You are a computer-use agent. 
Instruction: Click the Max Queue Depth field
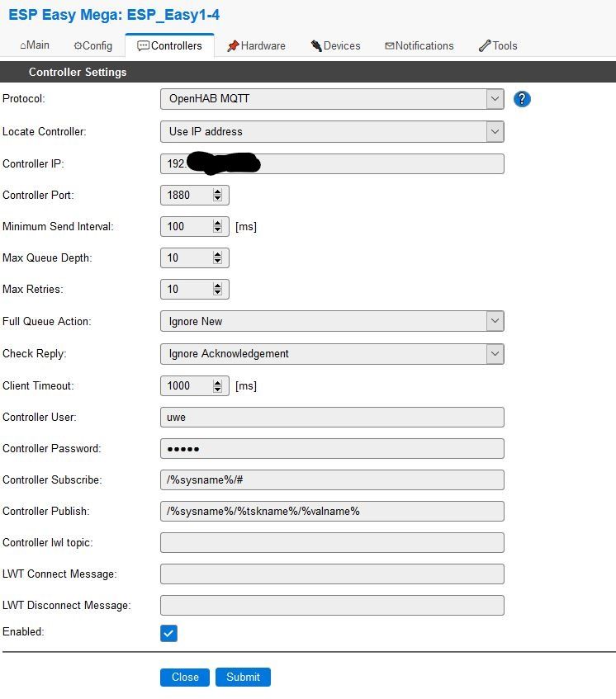tap(195, 257)
